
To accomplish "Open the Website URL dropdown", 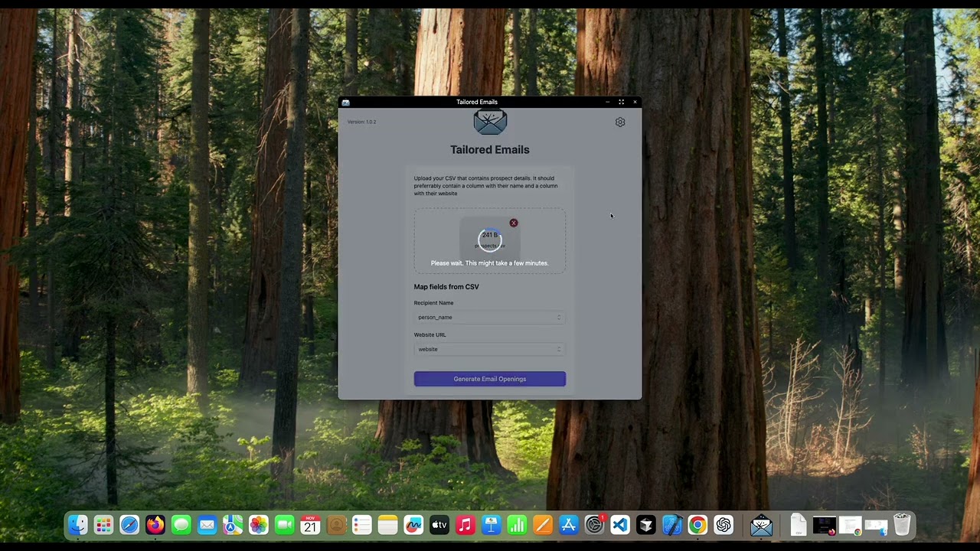I will coord(490,349).
